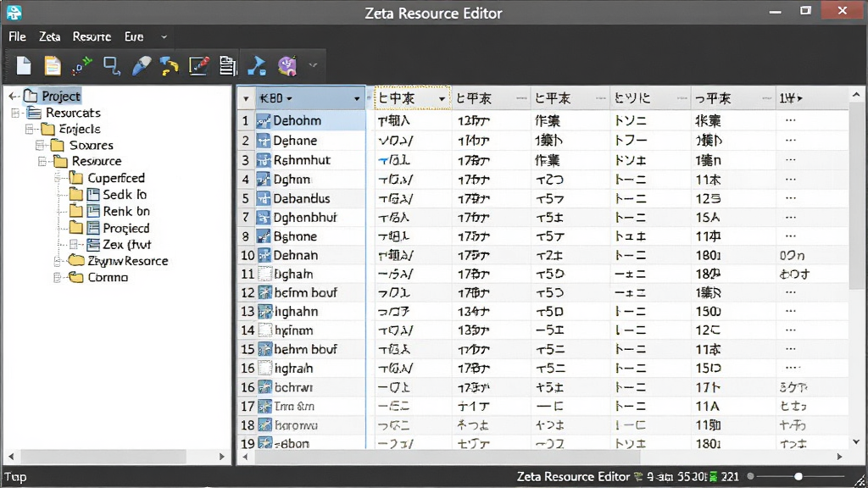Image resolution: width=868 pixels, height=488 pixels.
Task: Select row header number 14
Action: coord(248,331)
